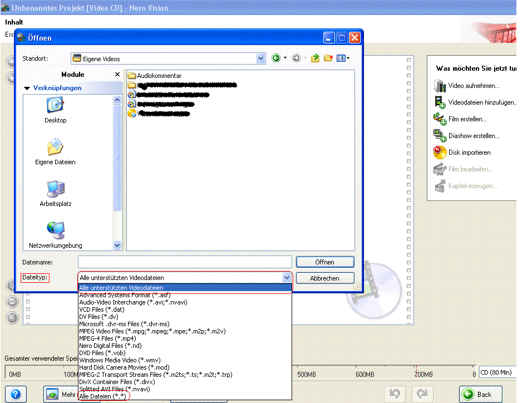The height and width of the screenshot is (403, 532).
Task: Choose Microsoft .dvr-ms Files option
Action: pos(185,324)
